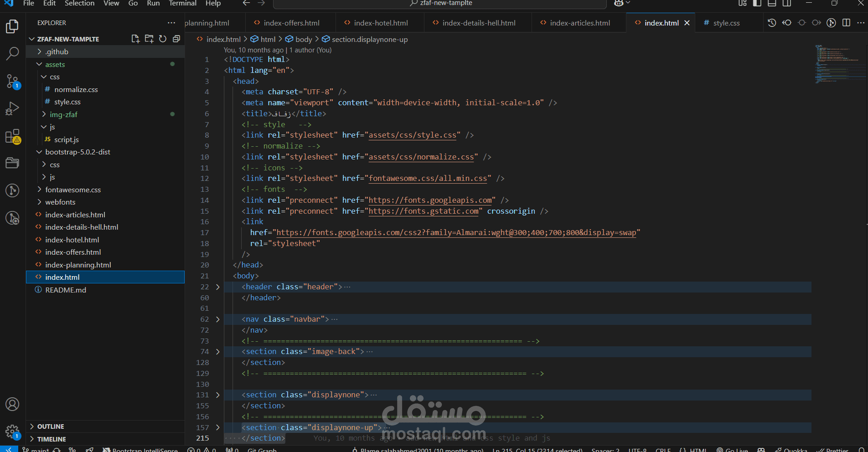The image size is (868, 452).
Task: Open the Extensions view
Action: 12,136
